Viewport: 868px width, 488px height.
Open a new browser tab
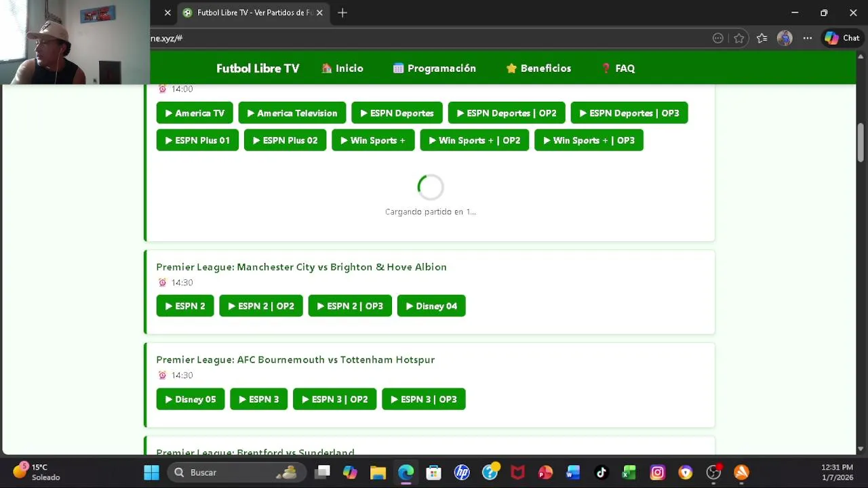(342, 13)
